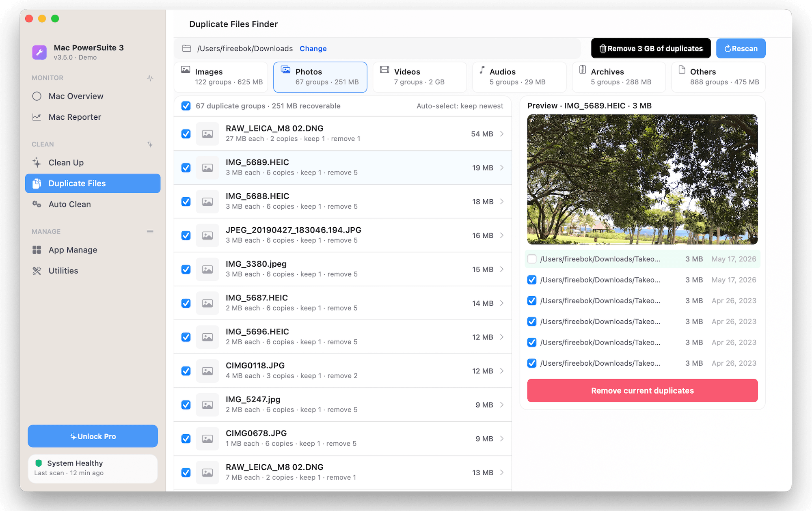Open the Videos tab
Screen dimensions: 812x511
tap(420, 77)
